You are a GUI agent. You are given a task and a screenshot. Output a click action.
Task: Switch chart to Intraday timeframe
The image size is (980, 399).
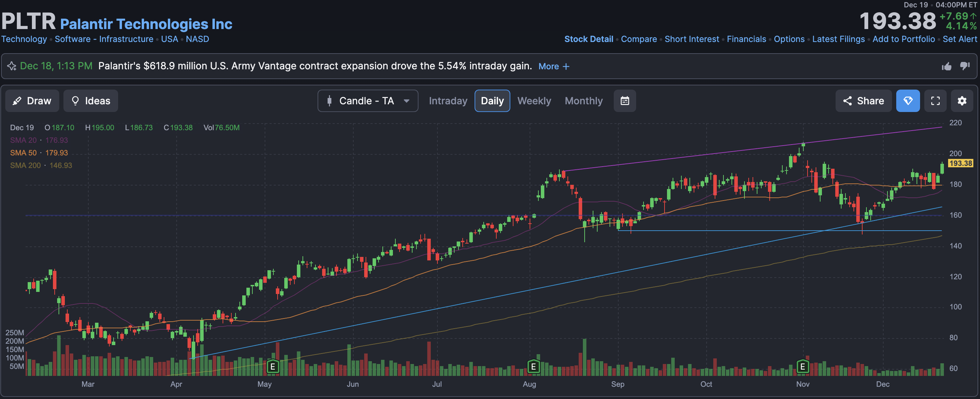tap(448, 101)
